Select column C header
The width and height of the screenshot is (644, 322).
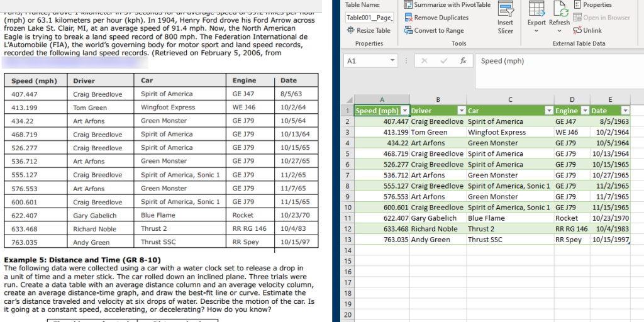510,99
